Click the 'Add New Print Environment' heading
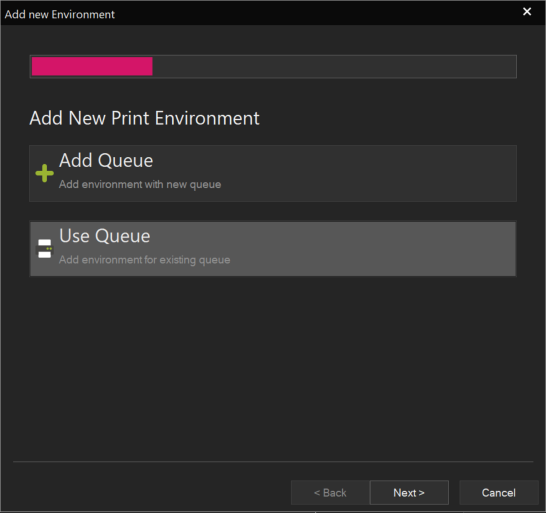546x513 pixels. click(x=144, y=118)
